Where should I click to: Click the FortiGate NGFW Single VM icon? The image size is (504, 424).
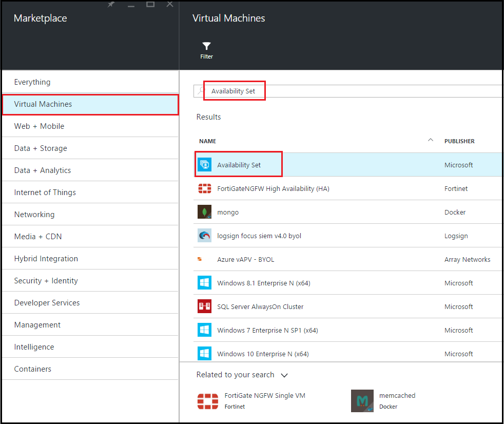click(208, 401)
